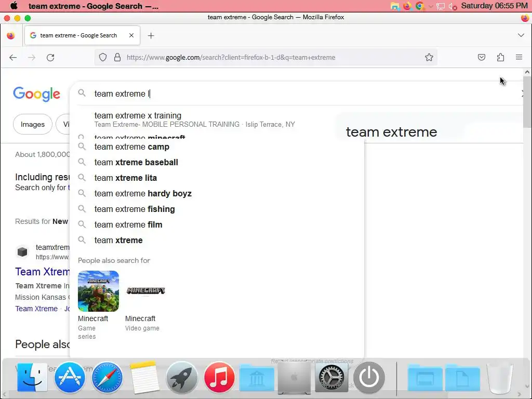This screenshot has width=532, height=399.
Task: Click the padlock site info icon
Action: pos(117,57)
